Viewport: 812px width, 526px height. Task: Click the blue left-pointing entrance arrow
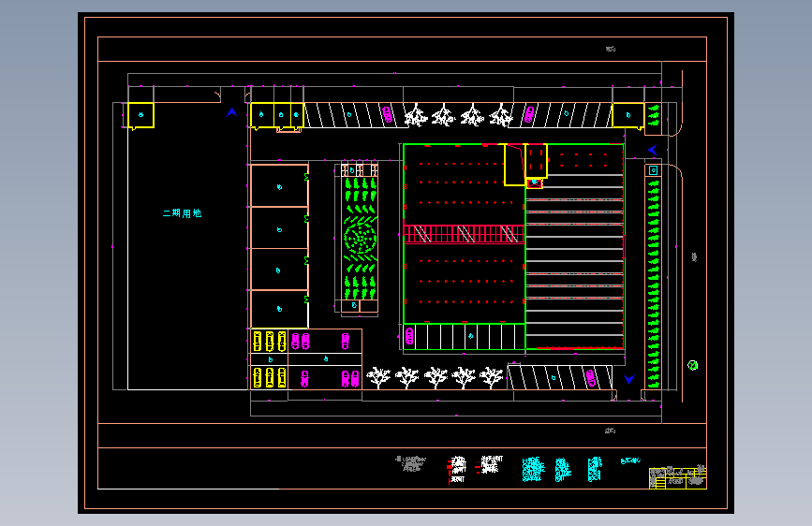[652, 150]
